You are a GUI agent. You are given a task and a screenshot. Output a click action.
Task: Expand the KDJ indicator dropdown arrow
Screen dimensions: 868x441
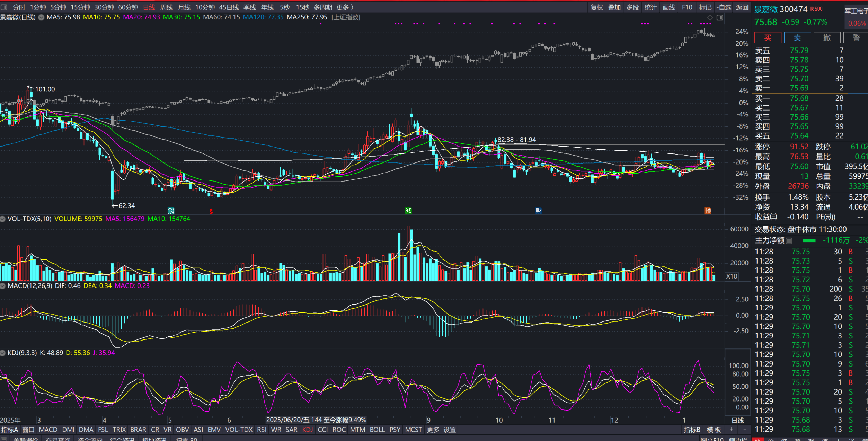click(3, 353)
